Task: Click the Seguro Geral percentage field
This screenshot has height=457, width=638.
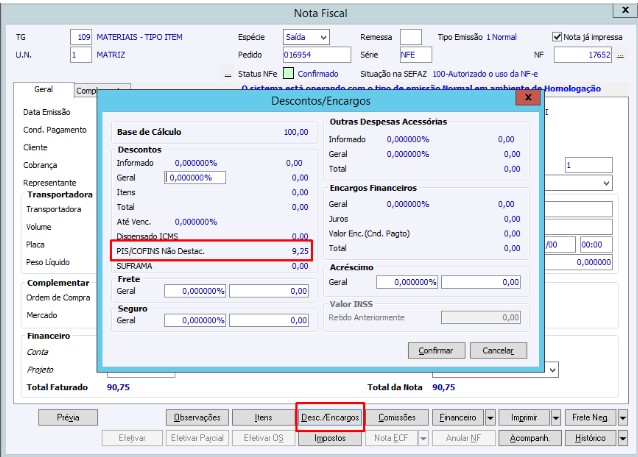Action: tap(194, 320)
